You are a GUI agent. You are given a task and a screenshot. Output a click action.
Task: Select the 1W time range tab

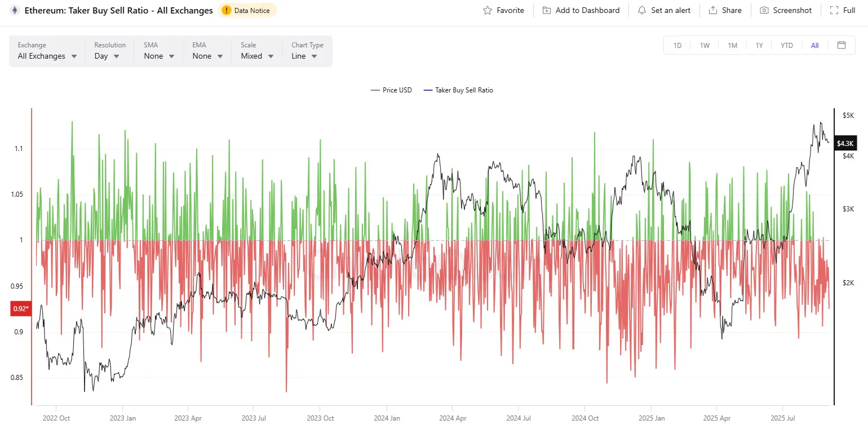coord(705,45)
